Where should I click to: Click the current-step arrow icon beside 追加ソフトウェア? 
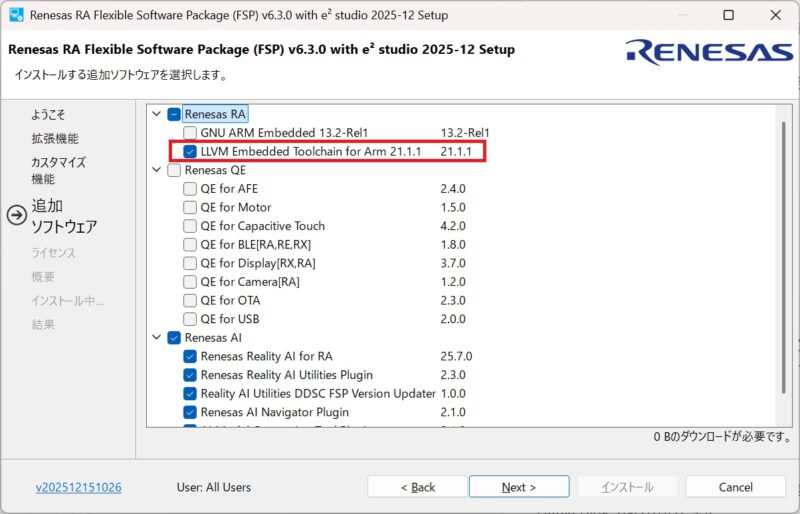pos(16,215)
